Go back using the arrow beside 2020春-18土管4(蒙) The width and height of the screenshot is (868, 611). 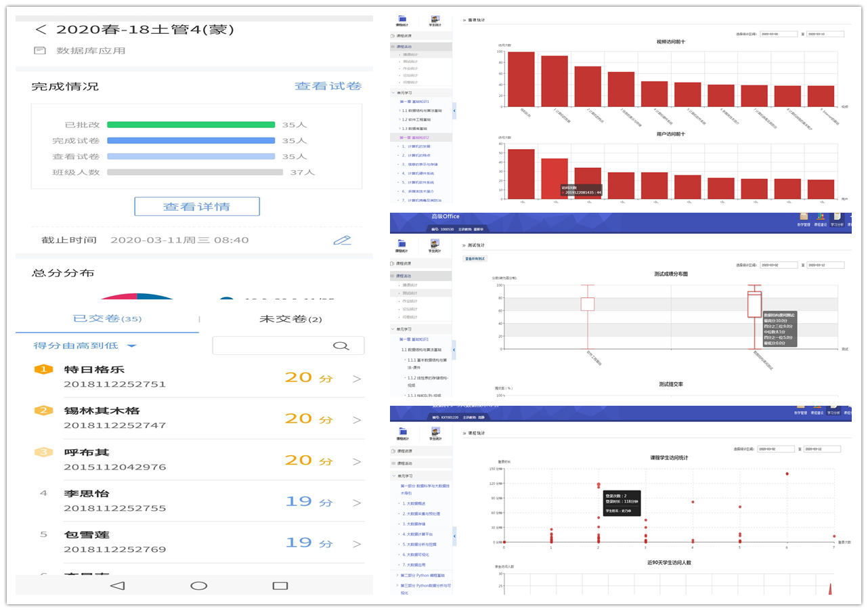[41, 30]
